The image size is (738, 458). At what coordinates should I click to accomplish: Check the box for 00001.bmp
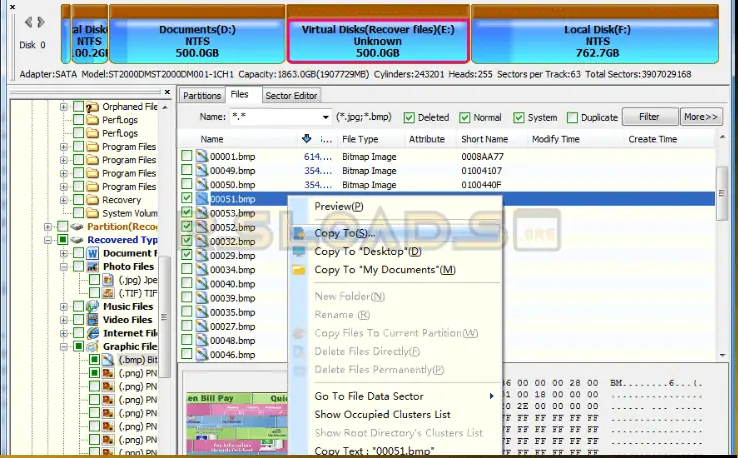click(187, 156)
